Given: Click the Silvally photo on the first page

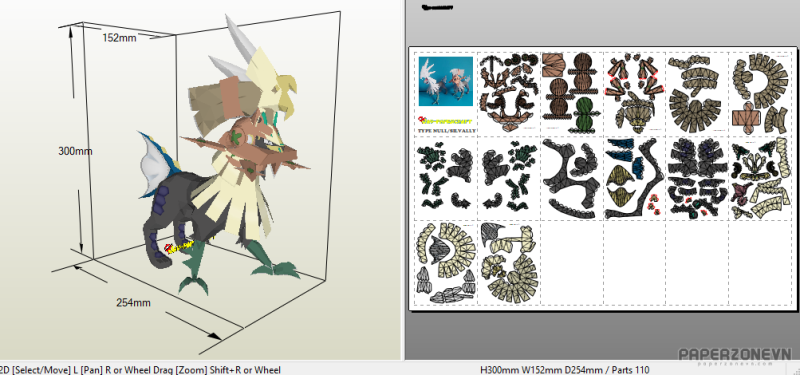Looking at the screenshot, I should click(445, 81).
